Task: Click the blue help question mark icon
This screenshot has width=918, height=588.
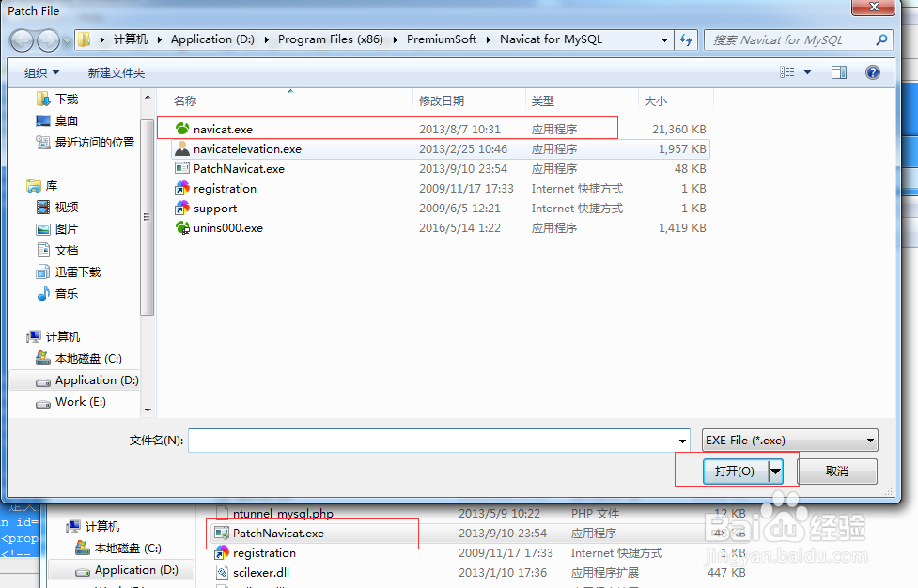Action: [872, 72]
